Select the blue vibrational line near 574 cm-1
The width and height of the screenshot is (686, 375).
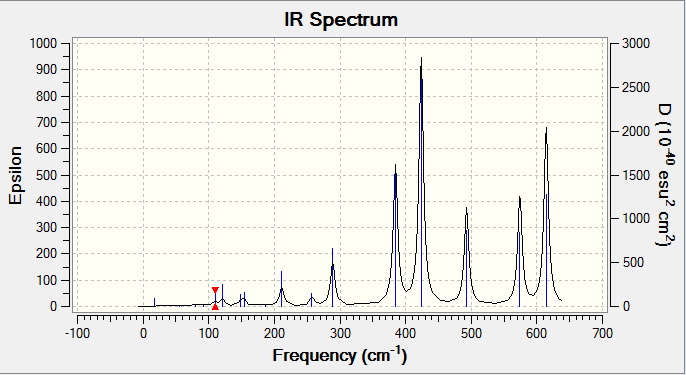519,270
